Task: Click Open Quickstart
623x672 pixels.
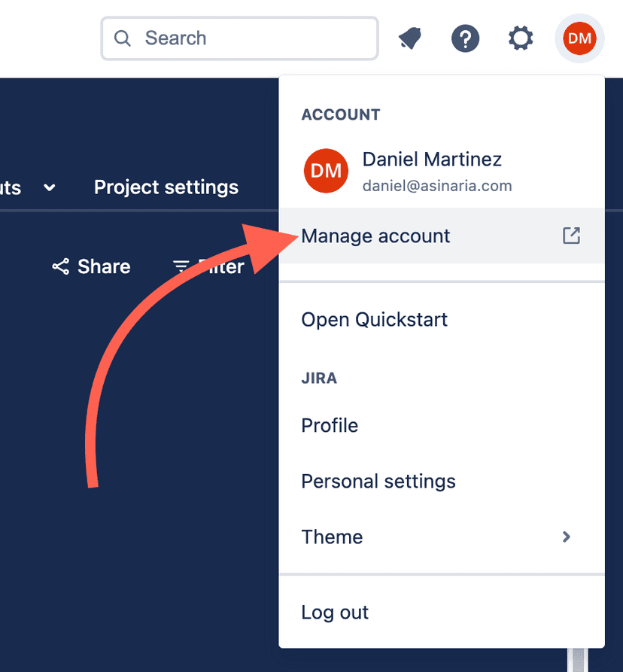Action: click(x=374, y=319)
